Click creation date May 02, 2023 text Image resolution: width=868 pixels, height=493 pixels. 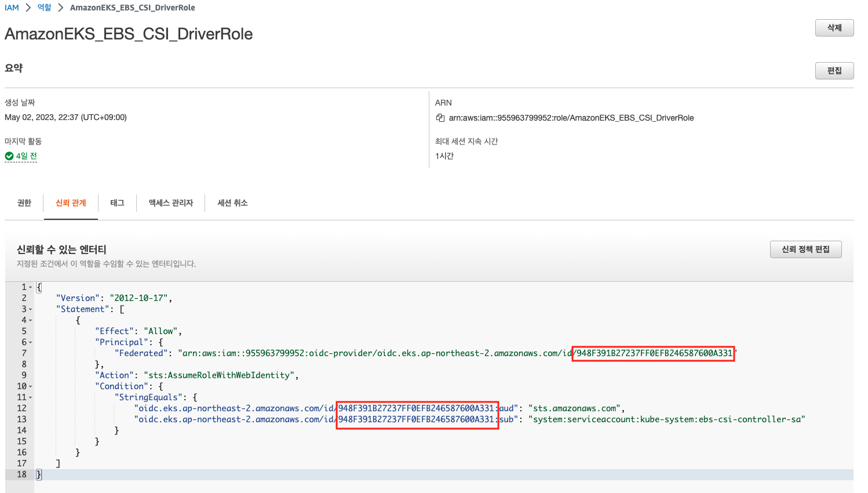click(x=65, y=117)
